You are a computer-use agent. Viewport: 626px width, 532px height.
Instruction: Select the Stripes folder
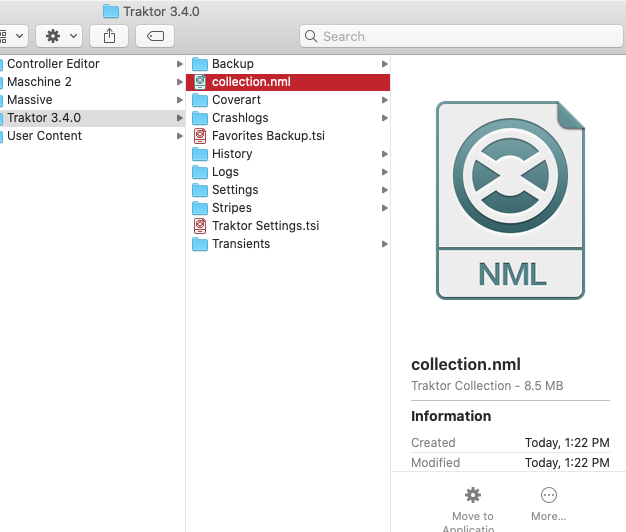click(x=231, y=208)
